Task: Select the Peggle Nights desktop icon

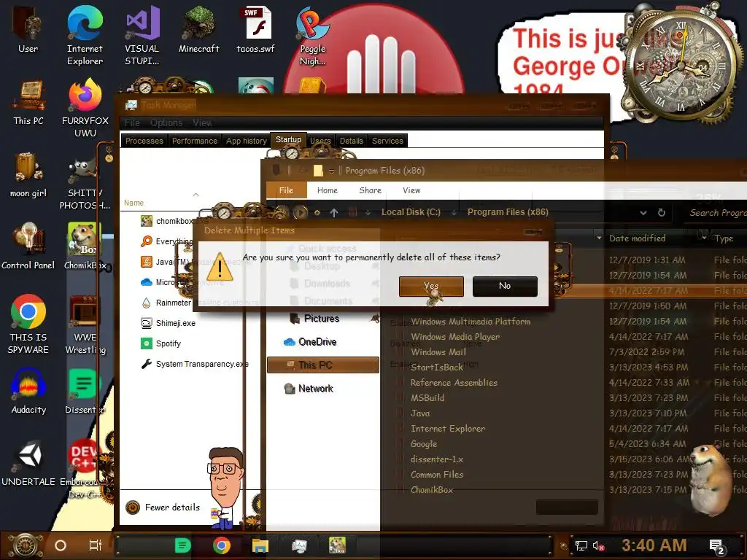Action: click(312, 36)
